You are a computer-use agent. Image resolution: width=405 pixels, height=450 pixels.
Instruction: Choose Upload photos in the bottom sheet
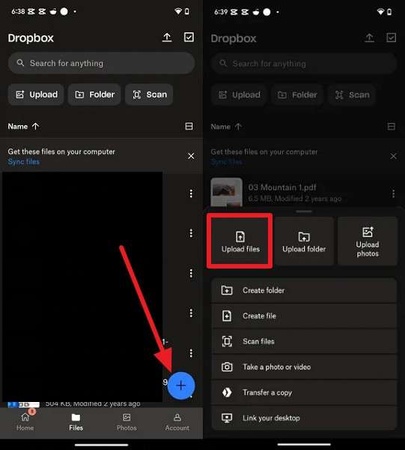pos(368,241)
